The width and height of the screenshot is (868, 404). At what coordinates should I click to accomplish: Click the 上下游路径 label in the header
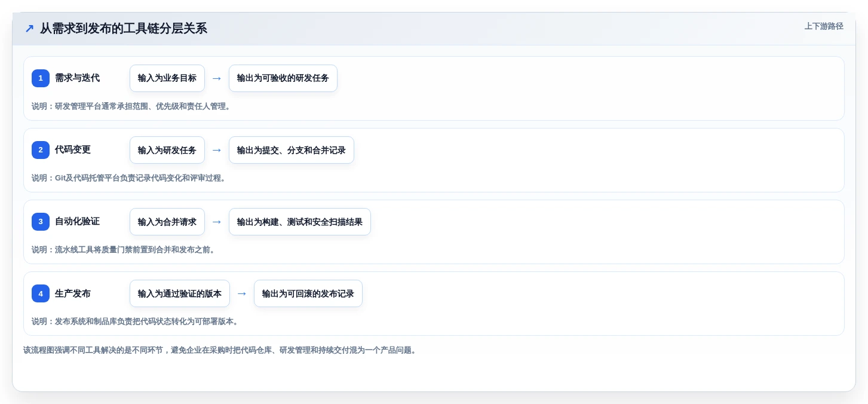824,26
